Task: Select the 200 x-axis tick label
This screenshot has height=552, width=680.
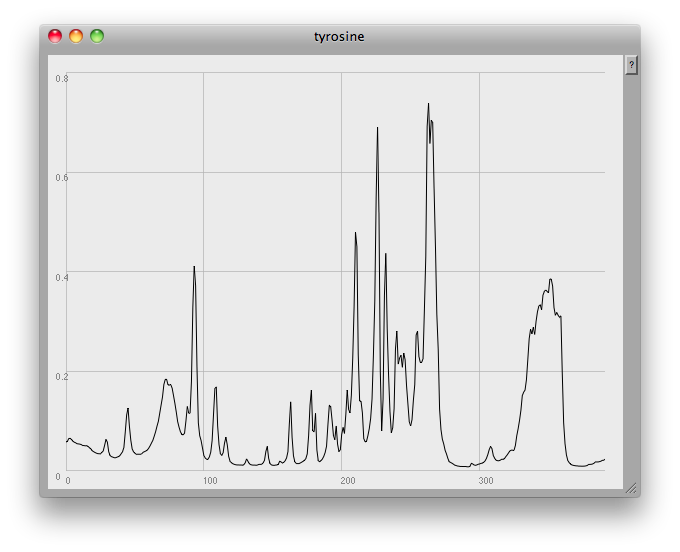Action: point(348,482)
